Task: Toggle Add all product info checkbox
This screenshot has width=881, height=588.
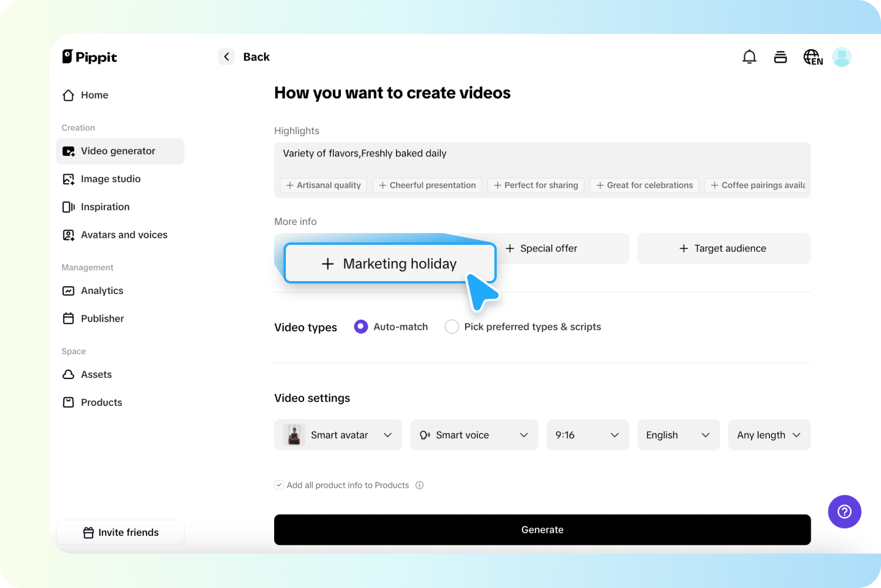Action: click(279, 485)
